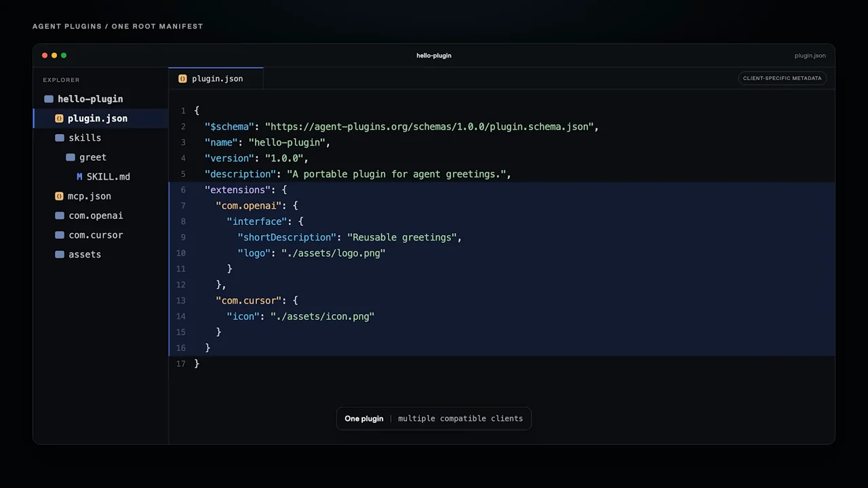Click the "com.openai" key on line 7
Image resolution: width=868 pixels, height=488 pixels.
[x=248, y=205]
